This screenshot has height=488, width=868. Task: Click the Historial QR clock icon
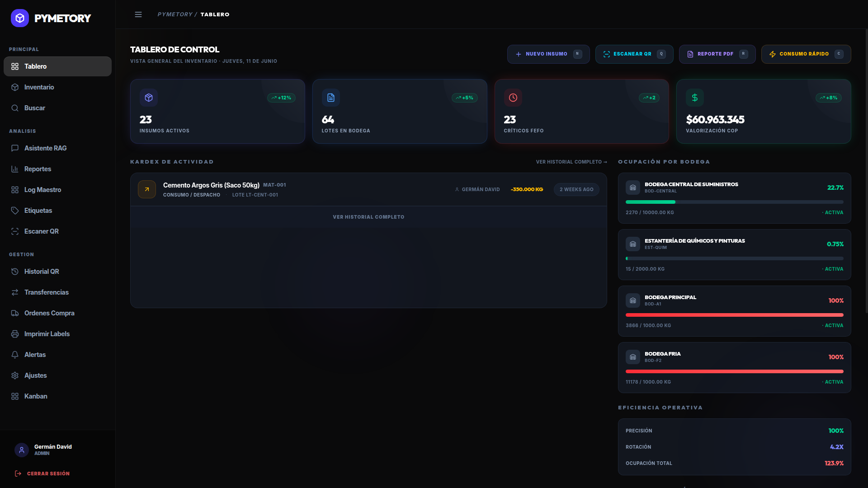(15, 272)
